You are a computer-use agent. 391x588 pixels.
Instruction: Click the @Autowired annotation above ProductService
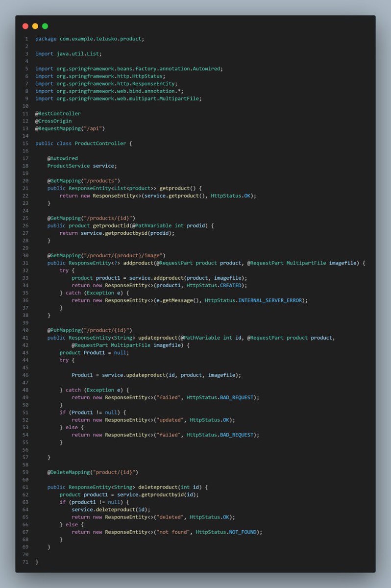pos(62,158)
